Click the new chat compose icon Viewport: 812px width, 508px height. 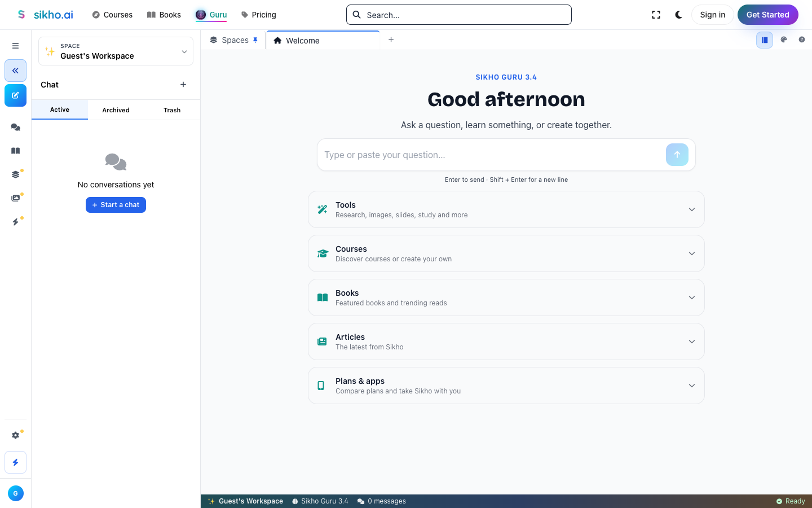[15, 95]
